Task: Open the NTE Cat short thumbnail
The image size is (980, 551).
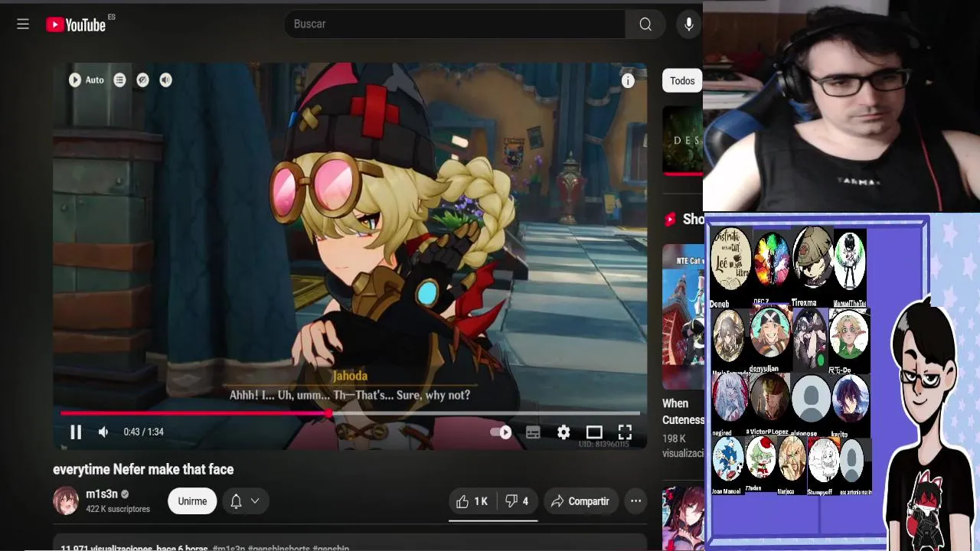Action: click(x=682, y=316)
